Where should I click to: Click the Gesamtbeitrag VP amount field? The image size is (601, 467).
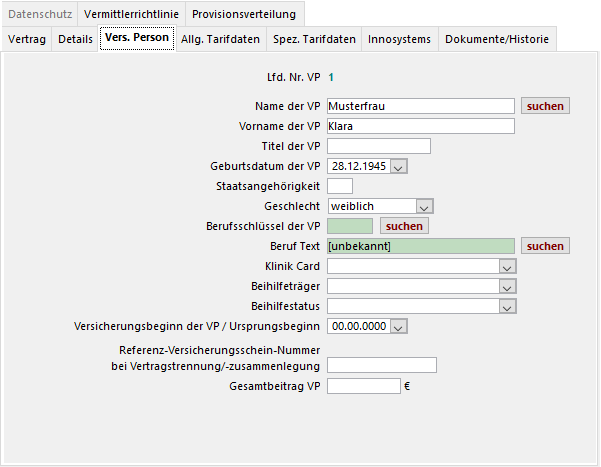[363, 386]
